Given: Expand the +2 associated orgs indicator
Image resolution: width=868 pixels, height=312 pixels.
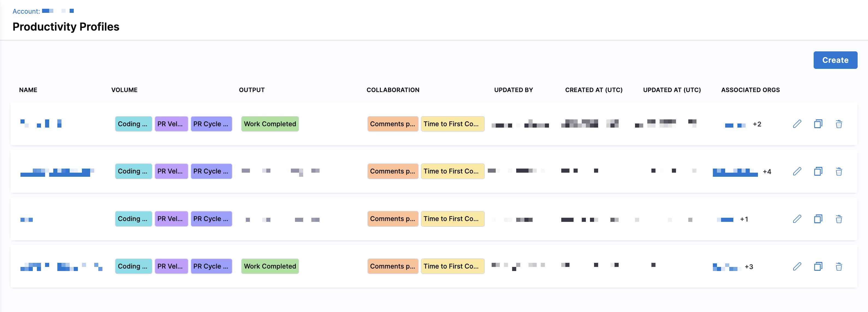Looking at the screenshot, I should pyautogui.click(x=757, y=124).
